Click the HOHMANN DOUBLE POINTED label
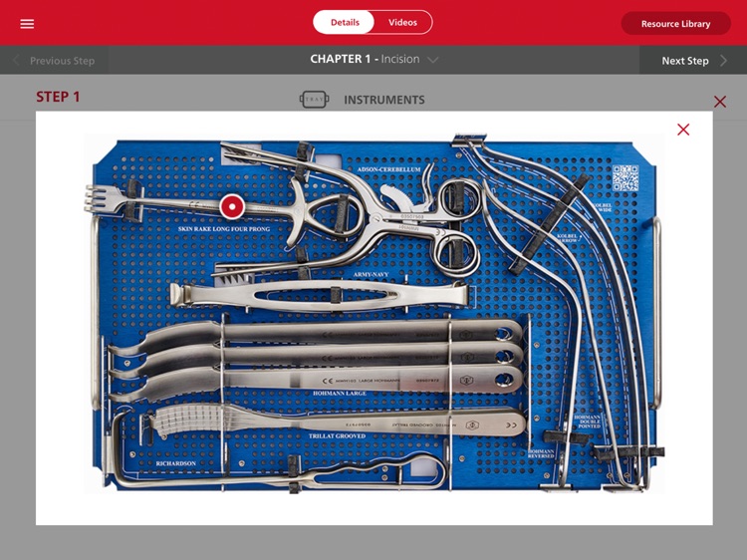Image resolution: width=747 pixels, height=560 pixels. coord(588,421)
